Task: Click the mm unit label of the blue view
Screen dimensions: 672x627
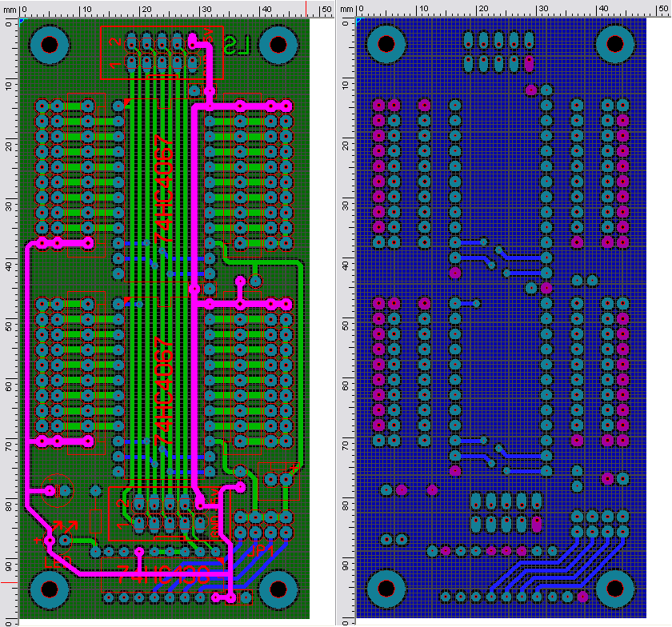Action: tap(346, 10)
